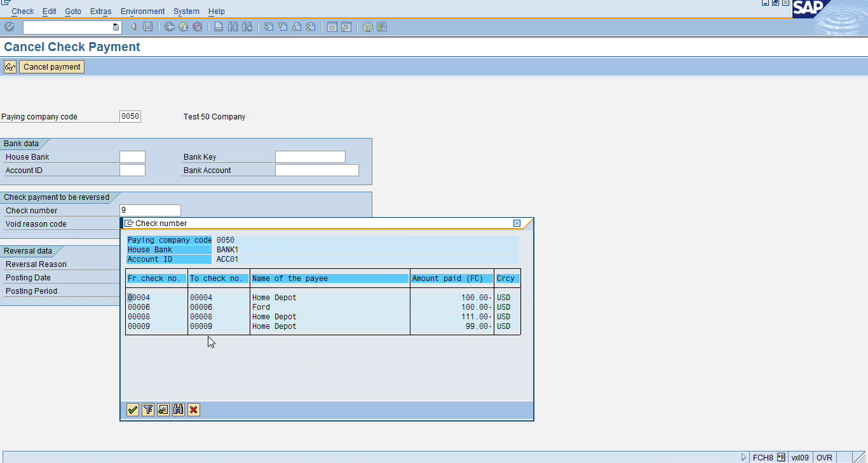Click the yellow Exit arrow icon
This screenshot has width=868, height=463.
(183, 27)
